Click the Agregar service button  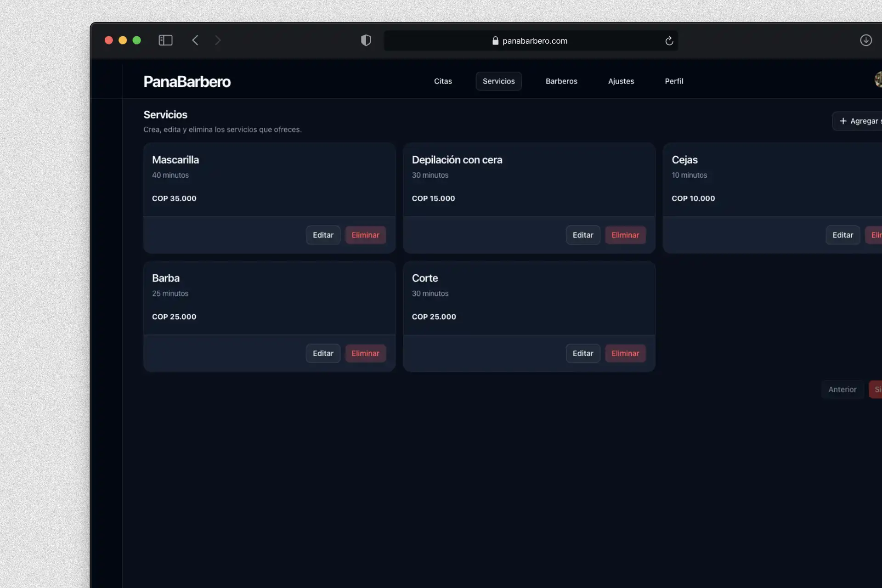coord(857,121)
